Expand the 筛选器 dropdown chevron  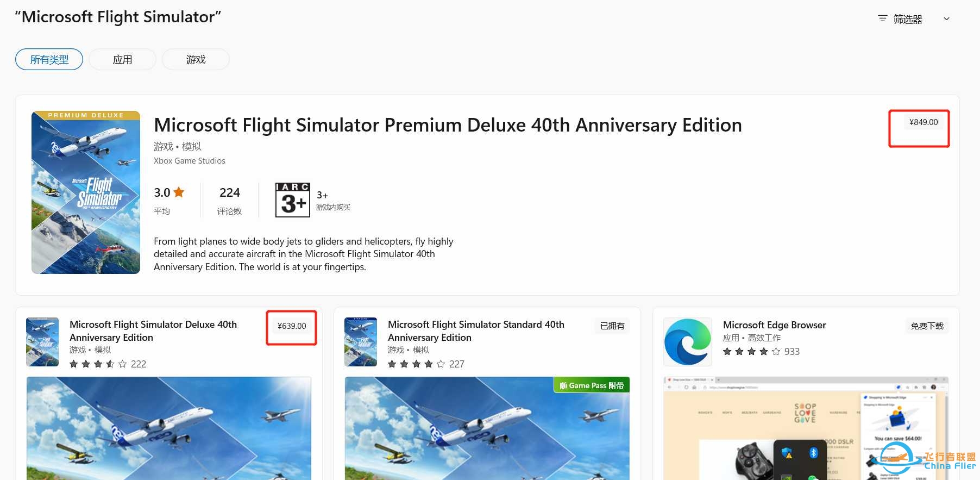click(946, 19)
